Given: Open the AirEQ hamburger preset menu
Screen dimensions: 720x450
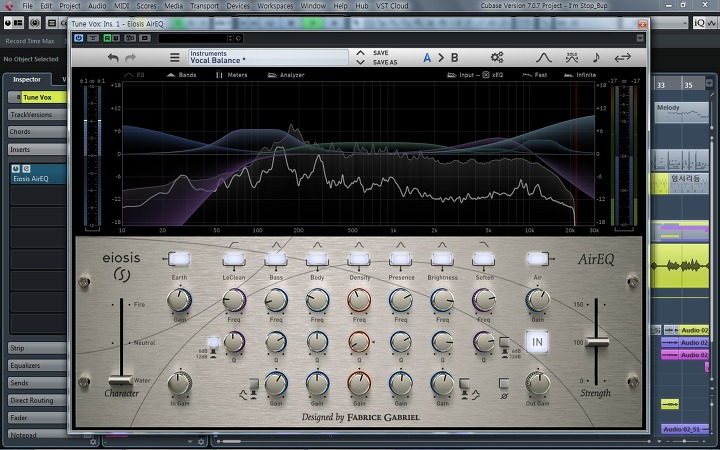Looking at the screenshot, I should pos(174,57).
